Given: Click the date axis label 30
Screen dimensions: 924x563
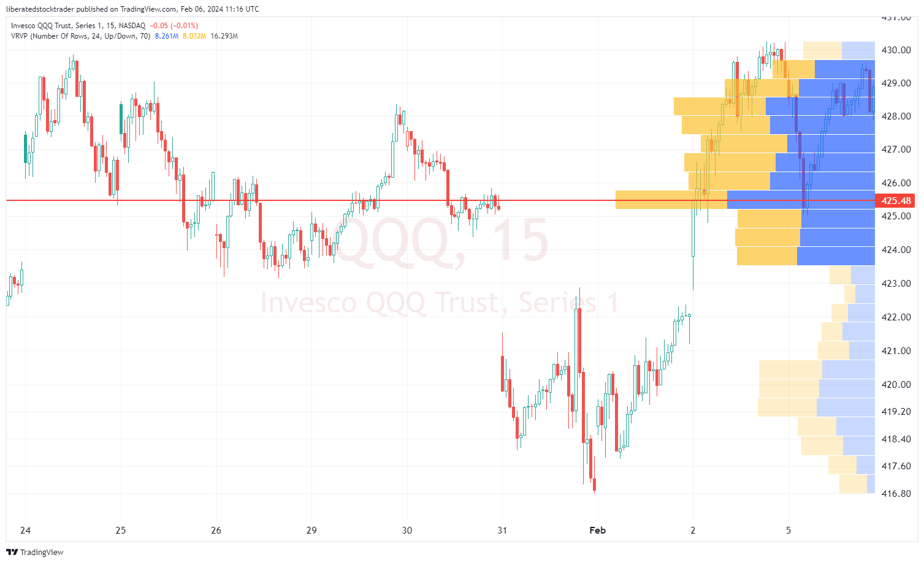Looking at the screenshot, I should (x=407, y=530).
